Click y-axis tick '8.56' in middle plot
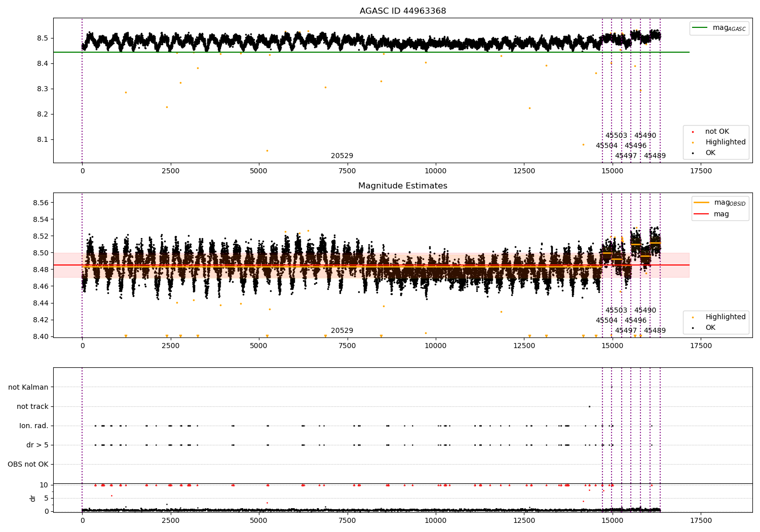Viewport: 760px width, 532px height. (41, 203)
